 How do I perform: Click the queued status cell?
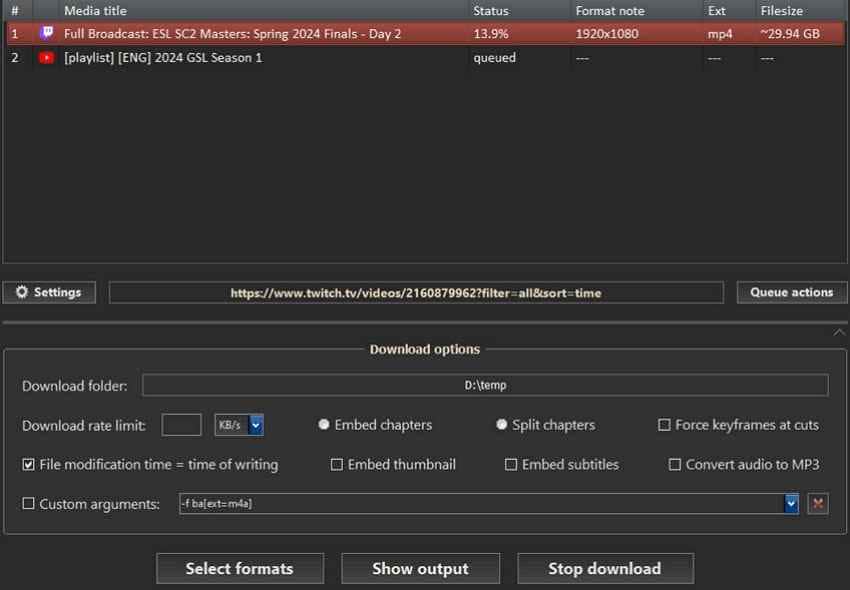494,57
